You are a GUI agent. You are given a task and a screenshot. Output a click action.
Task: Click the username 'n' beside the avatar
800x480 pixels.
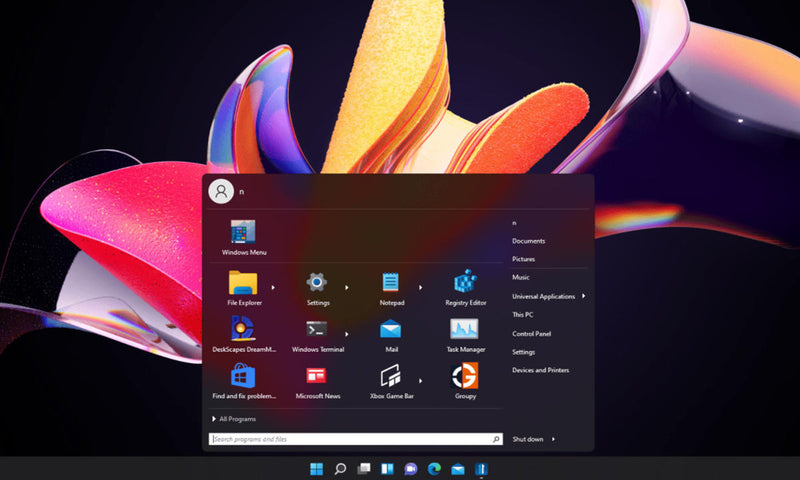242,192
